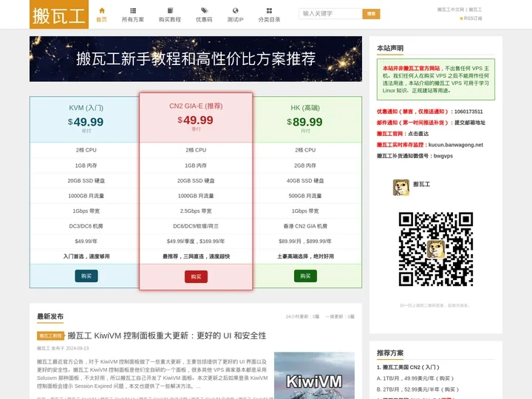Click the 搬瓦工美国 CN2（入门）list item
Image resolution: width=532 pixels, height=399 pixels.
pyautogui.click(x=408, y=367)
